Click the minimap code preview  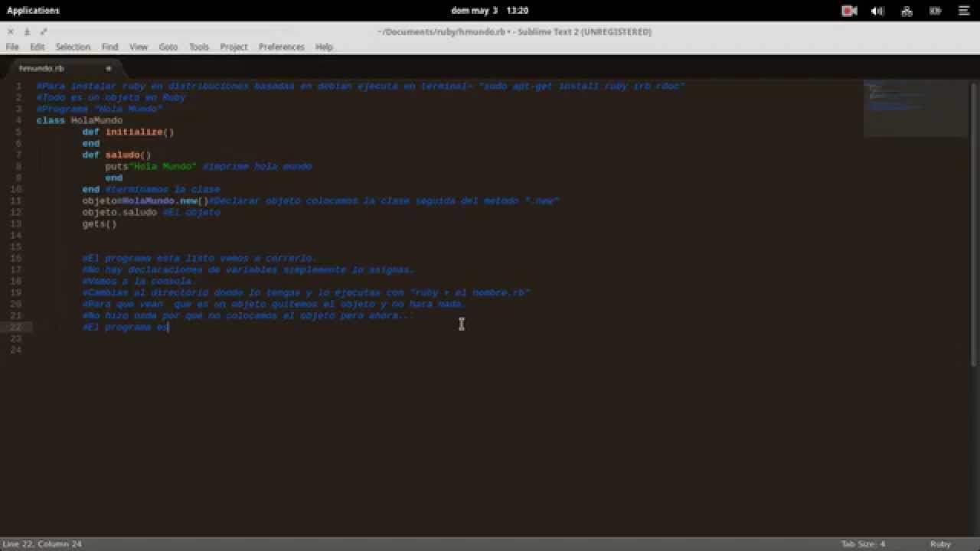click(914, 109)
